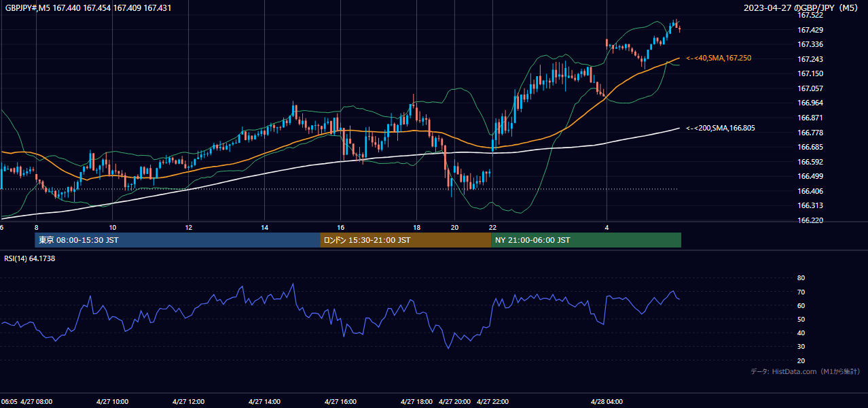The height and width of the screenshot is (408, 868).
Task: Click the RSI 40 level label
Action: coord(801,333)
